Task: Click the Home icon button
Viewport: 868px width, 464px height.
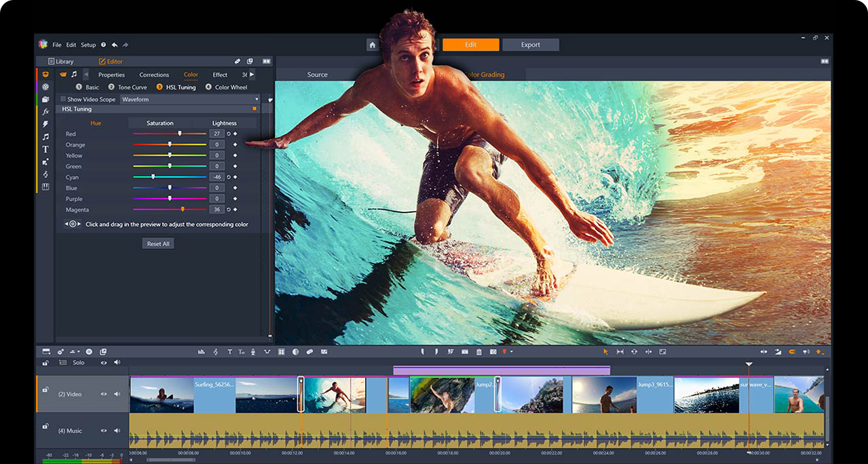Action: [372, 45]
